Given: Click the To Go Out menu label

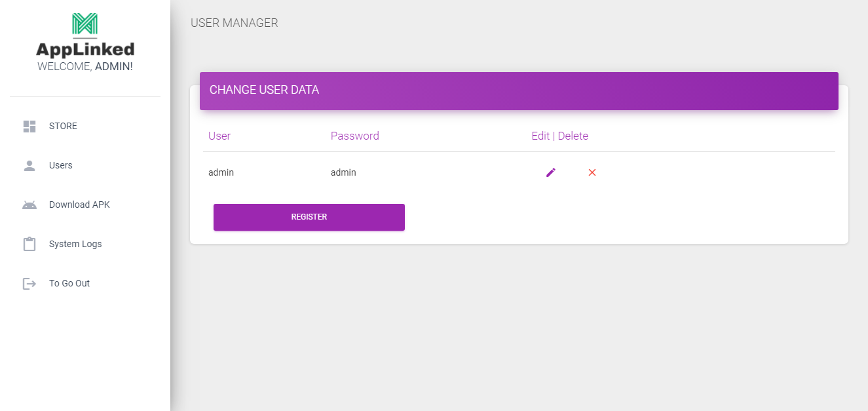Looking at the screenshot, I should coord(69,284).
